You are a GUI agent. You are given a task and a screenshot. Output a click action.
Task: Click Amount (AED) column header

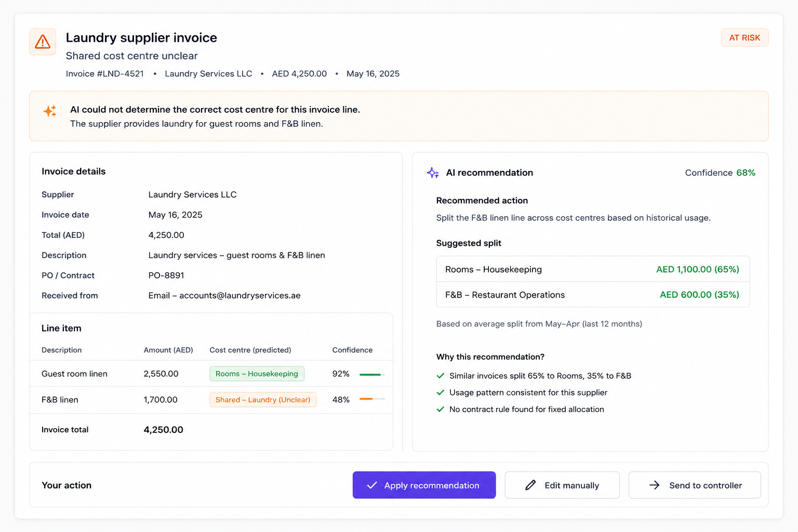[x=168, y=350]
